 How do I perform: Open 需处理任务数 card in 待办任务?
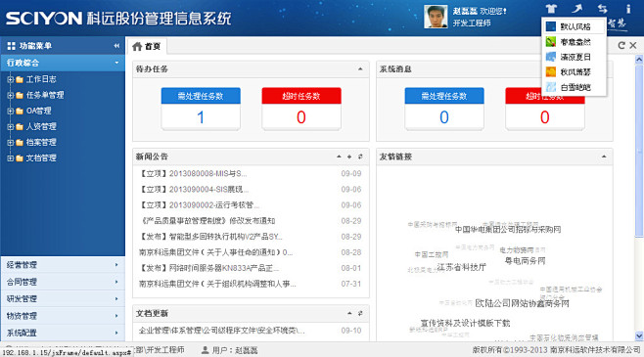coord(201,110)
